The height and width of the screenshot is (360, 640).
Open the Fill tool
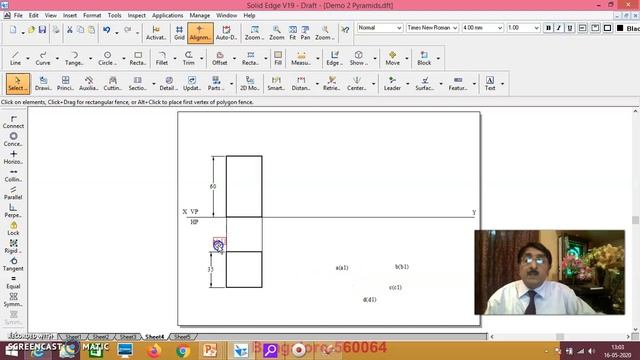click(x=278, y=58)
